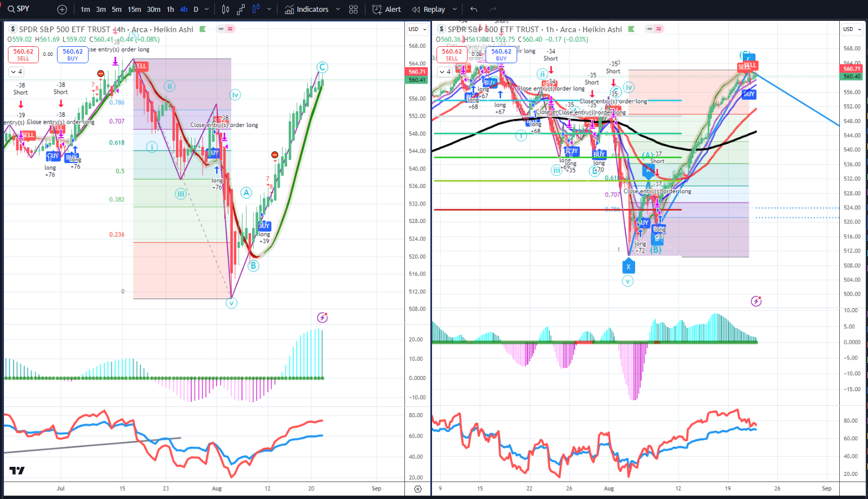Choose the blue Heikin Ashi candles icon
This screenshot has height=499, width=868.
pos(256,10)
